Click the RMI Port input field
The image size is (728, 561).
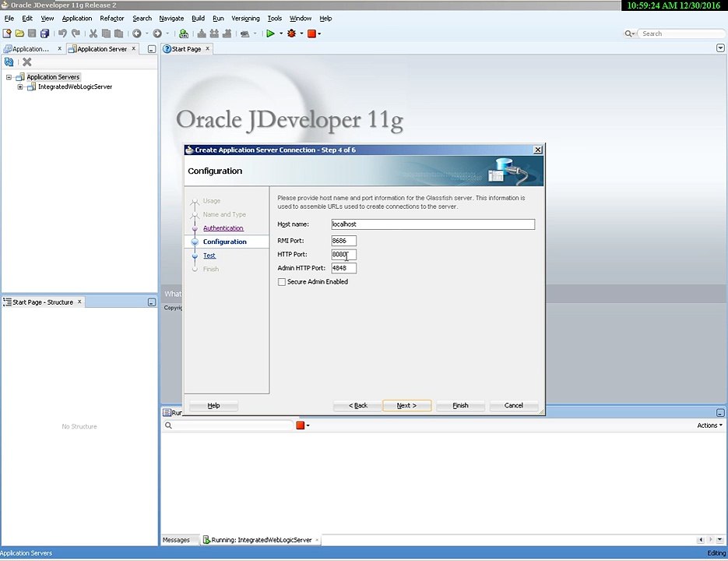(x=344, y=241)
